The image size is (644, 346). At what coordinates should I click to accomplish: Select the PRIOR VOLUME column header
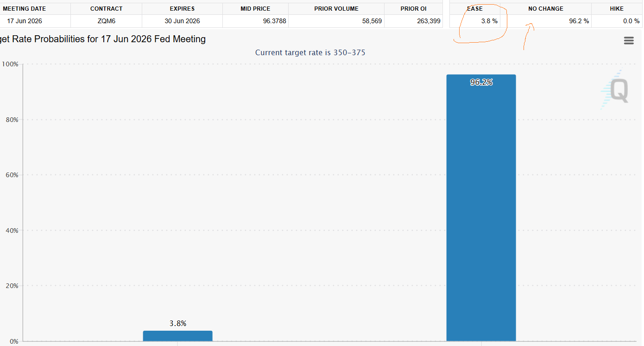click(336, 9)
